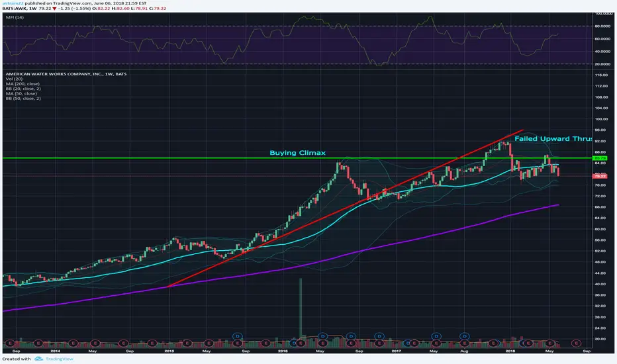Open the astram22 author link
617x364 pixels.
[13, 3]
